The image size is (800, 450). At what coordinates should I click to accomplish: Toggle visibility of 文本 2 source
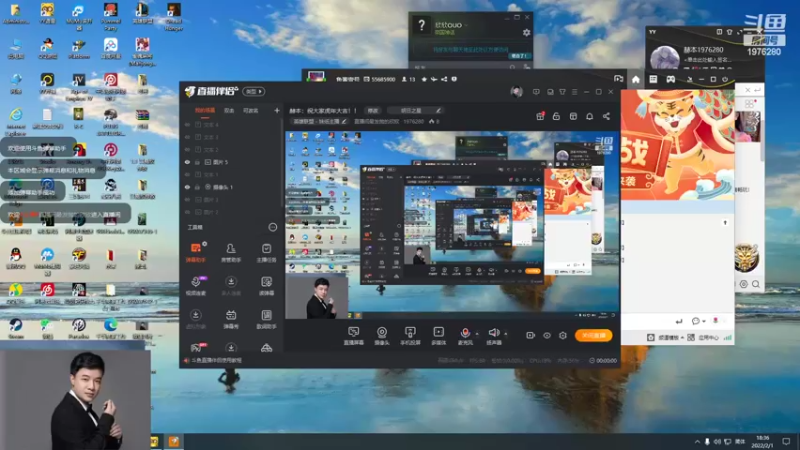click(187, 149)
